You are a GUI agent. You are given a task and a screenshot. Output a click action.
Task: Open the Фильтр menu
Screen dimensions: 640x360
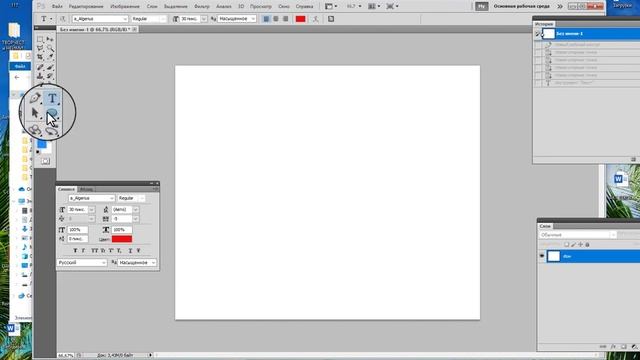tap(202, 7)
